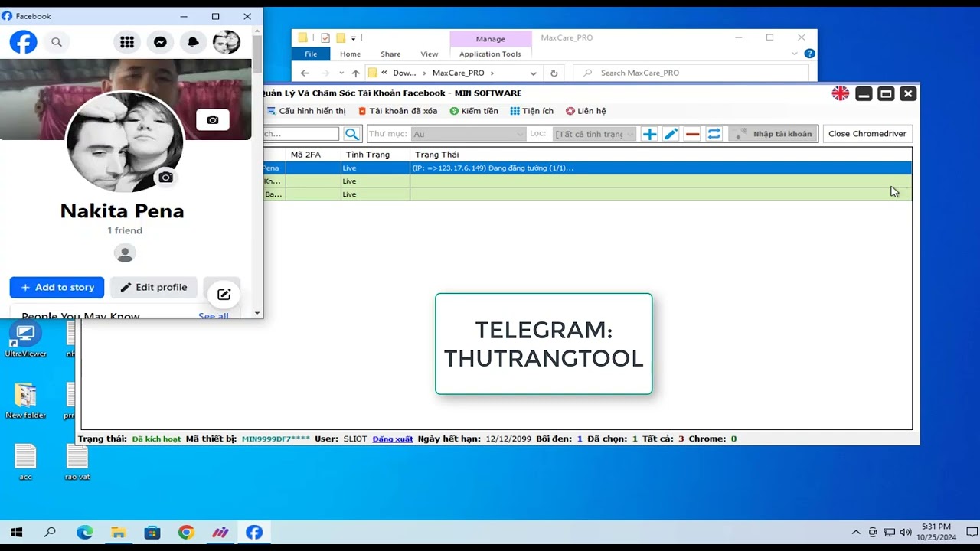Click Explorer up arrow

(x=355, y=73)
